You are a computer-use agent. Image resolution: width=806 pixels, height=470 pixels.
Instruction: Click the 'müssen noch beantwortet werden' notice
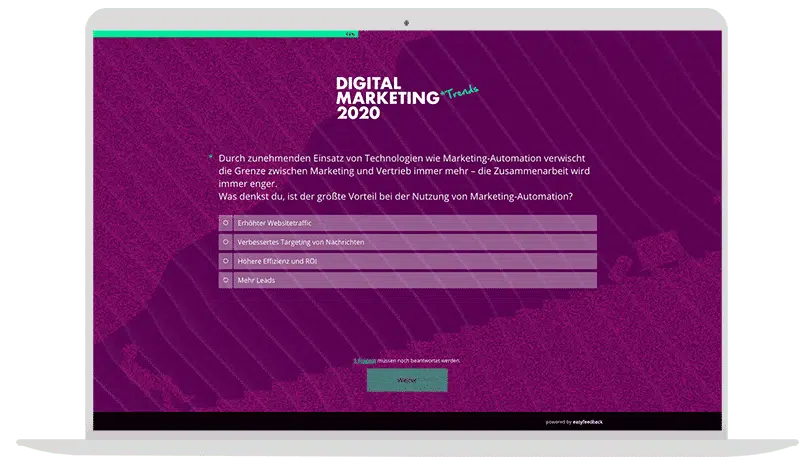click(x=419, y=360)
